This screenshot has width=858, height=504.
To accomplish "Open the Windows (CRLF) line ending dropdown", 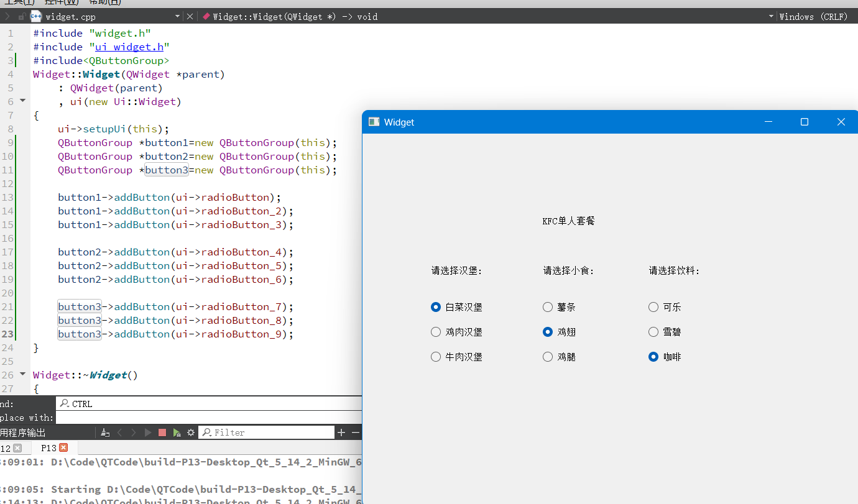I will [x=816, y=17].
